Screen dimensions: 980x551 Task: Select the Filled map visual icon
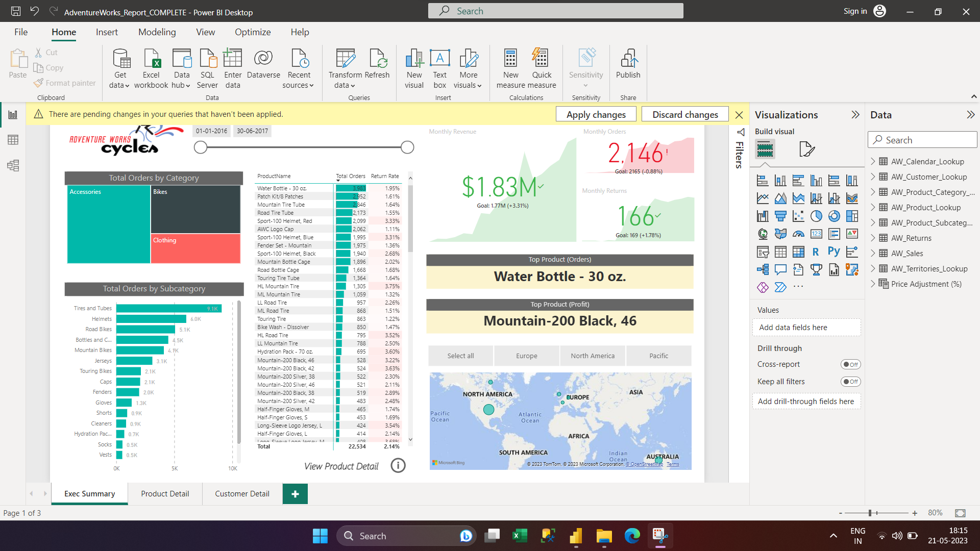coord(780,234)
